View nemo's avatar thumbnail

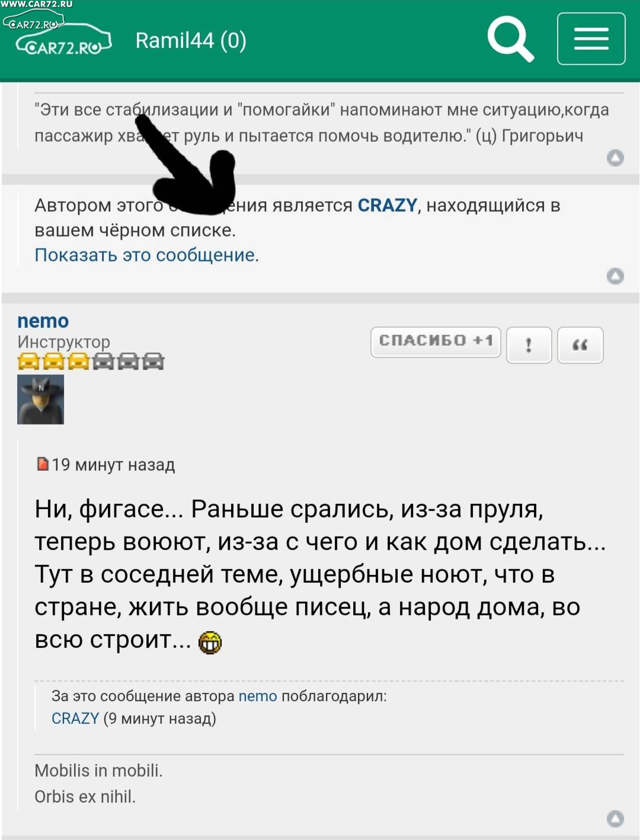tap(40, 399)
